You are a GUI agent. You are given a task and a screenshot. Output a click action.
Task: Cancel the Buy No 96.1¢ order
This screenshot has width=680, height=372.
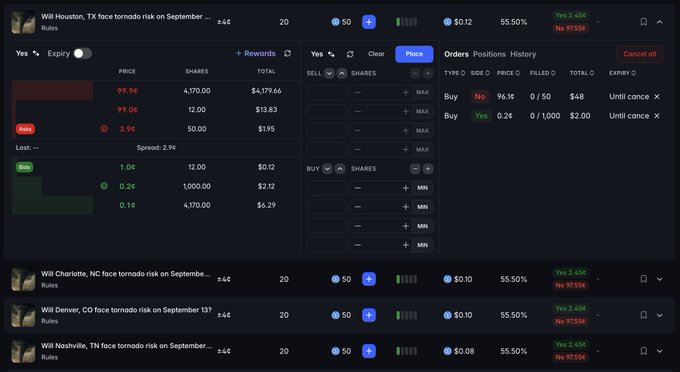[x=657, y=97]
